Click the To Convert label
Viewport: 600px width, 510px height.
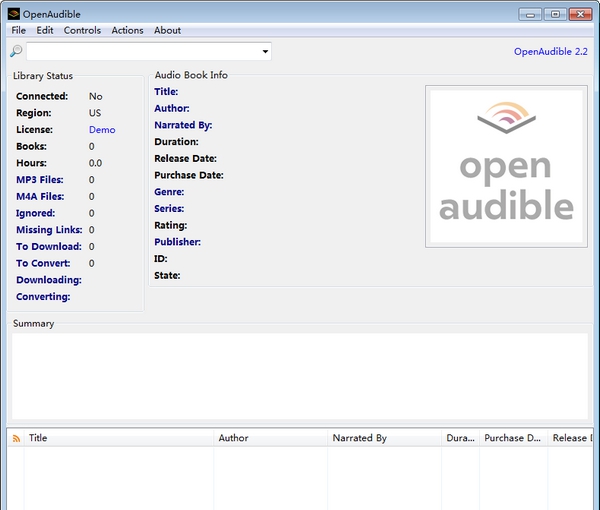point(43,264)
